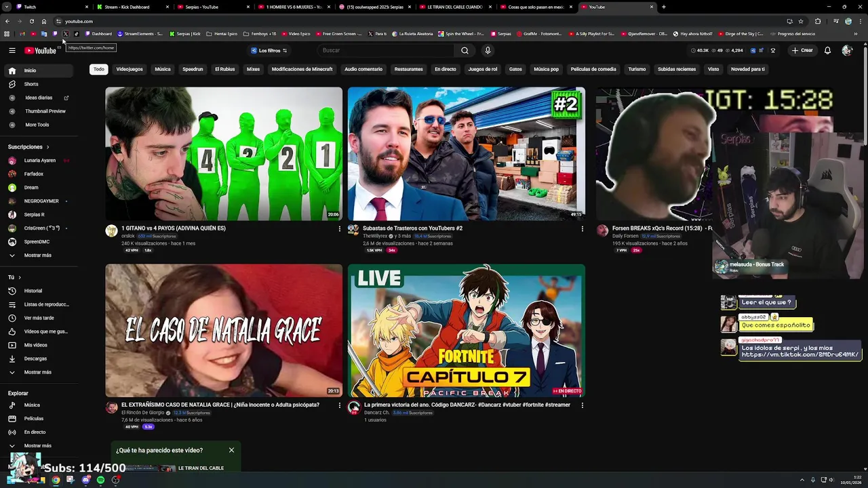Expand the Tú section arrow

[19, 277]
